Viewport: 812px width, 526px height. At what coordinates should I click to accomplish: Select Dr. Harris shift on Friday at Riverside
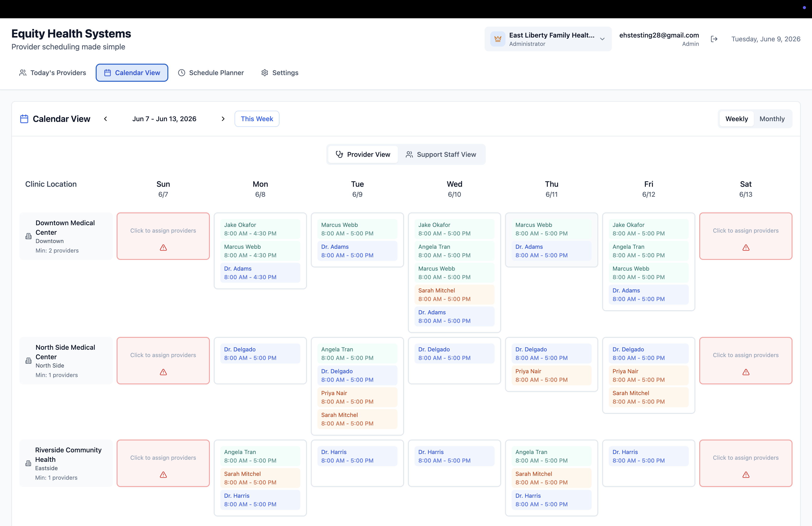coord(649,456)
